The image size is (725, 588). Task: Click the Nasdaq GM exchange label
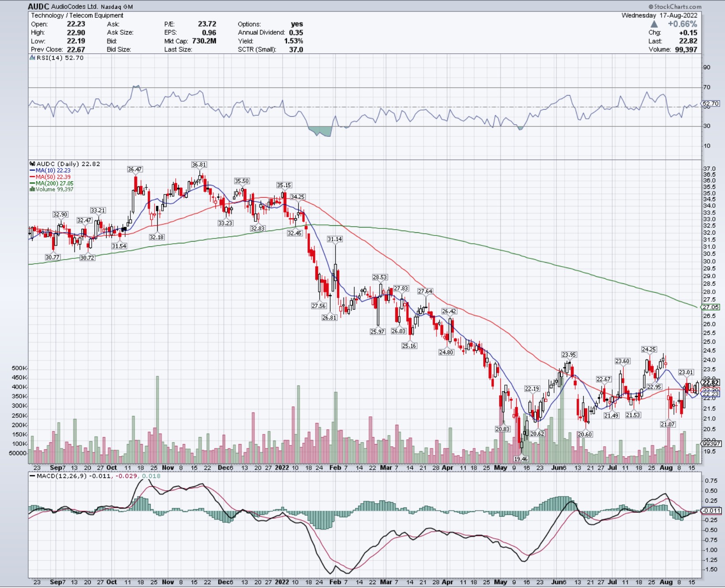click(x=116, y=7)
